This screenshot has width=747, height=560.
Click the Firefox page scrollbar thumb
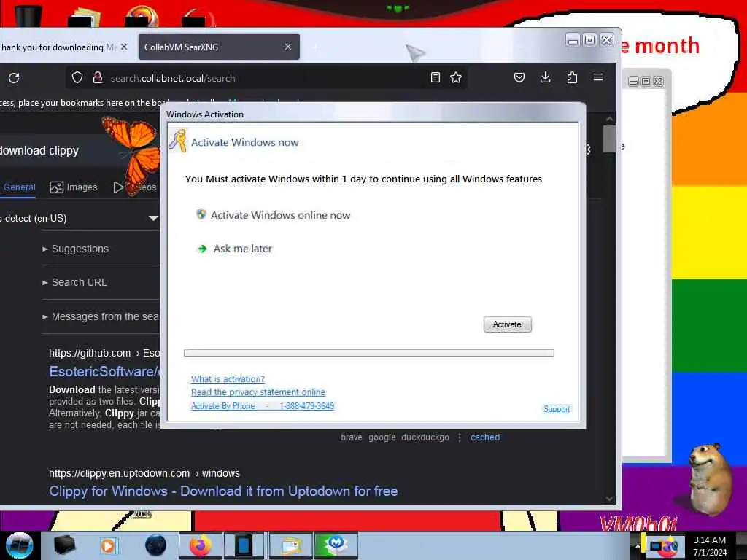tap(609, 139)
